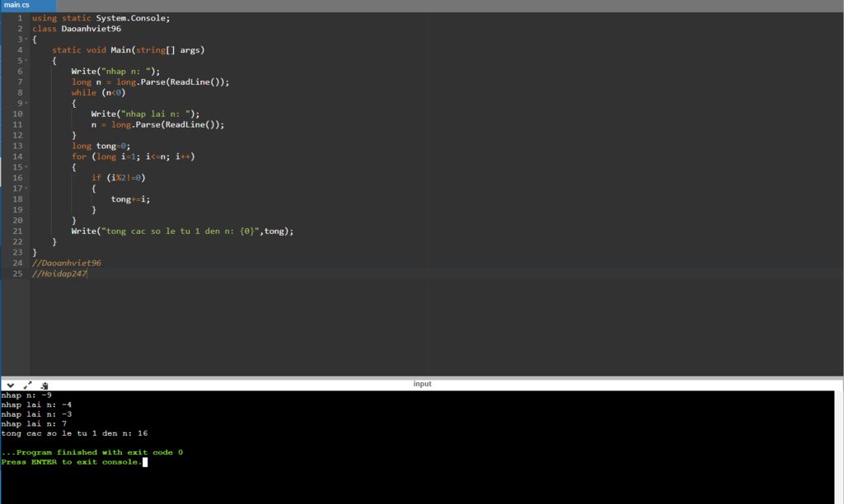844x504 pixels.
Task: Fold the Main method at line 5
Action: click(x=26, y=61)
